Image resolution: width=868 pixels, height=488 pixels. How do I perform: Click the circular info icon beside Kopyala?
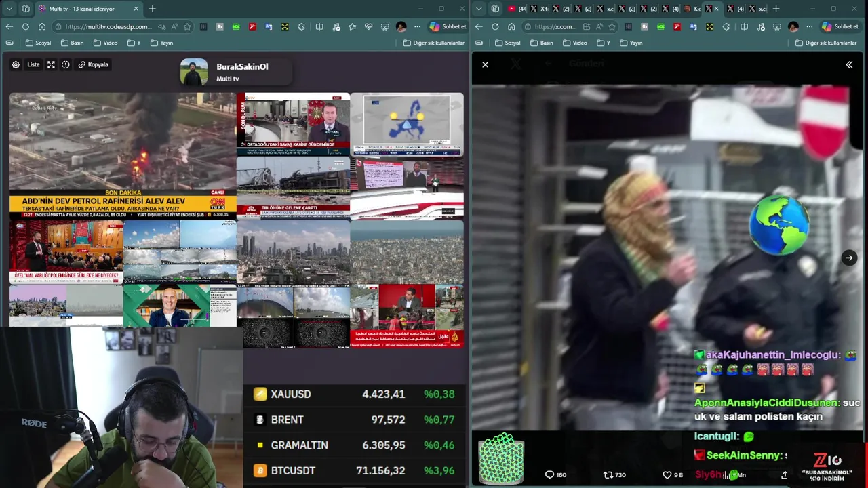66,65
